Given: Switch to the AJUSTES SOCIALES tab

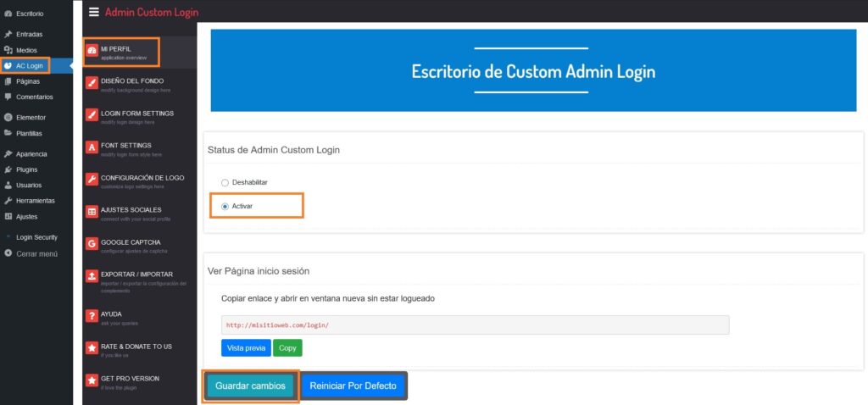Looking at the screenshot, I should (x=140, y=214).
